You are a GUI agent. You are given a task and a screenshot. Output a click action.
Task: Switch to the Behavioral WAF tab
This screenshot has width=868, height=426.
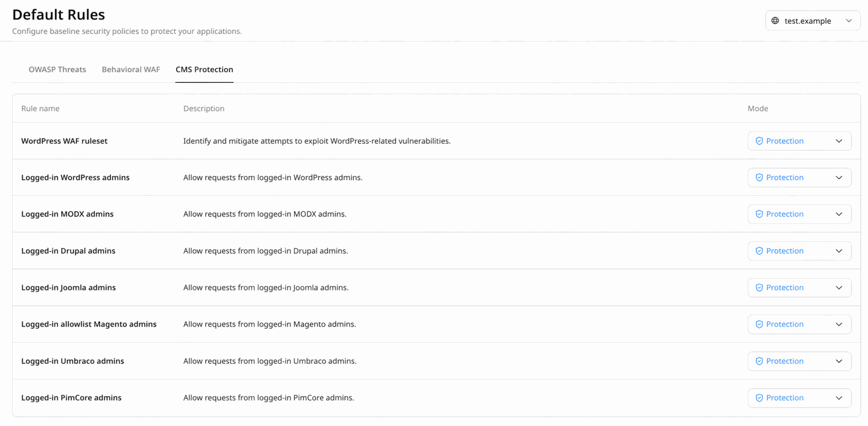pos(131,69)
